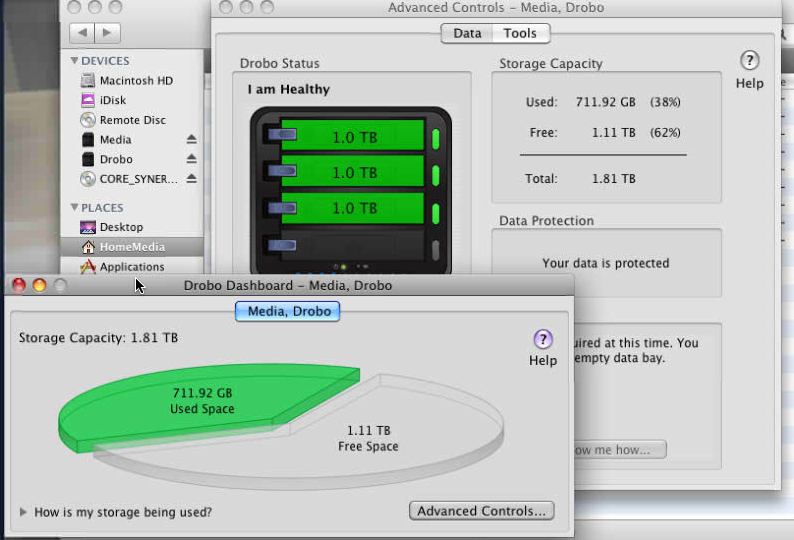Viewport: 794px width, 540px height.
Task: Click the Finder forward arrow button
Action: (x=107, y=33)
